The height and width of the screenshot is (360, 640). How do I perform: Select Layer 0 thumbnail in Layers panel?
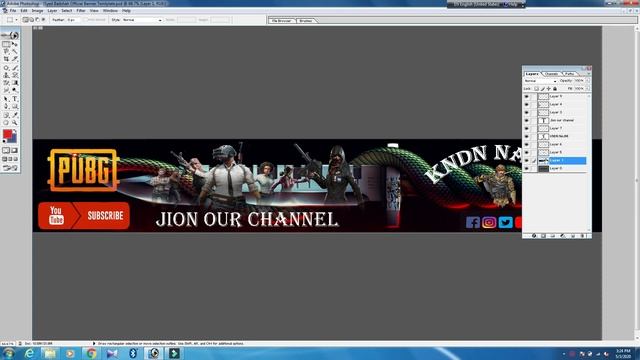point(543,168)
